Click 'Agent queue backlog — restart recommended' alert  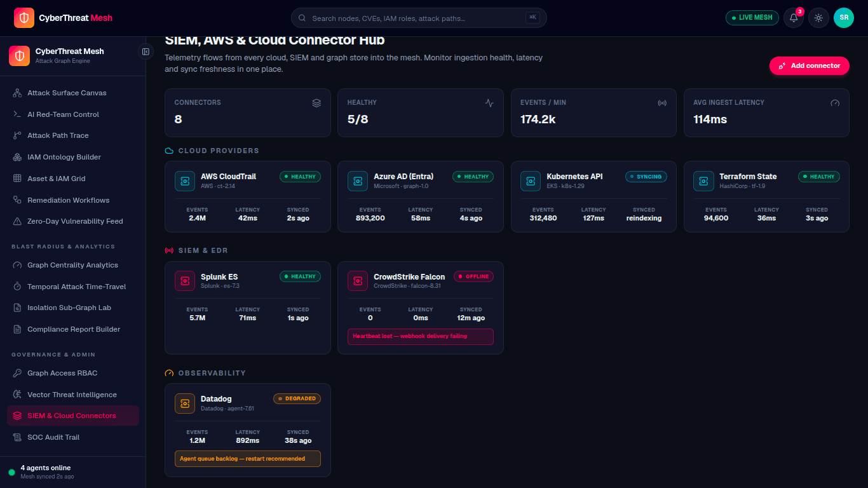tap(248, 459)
